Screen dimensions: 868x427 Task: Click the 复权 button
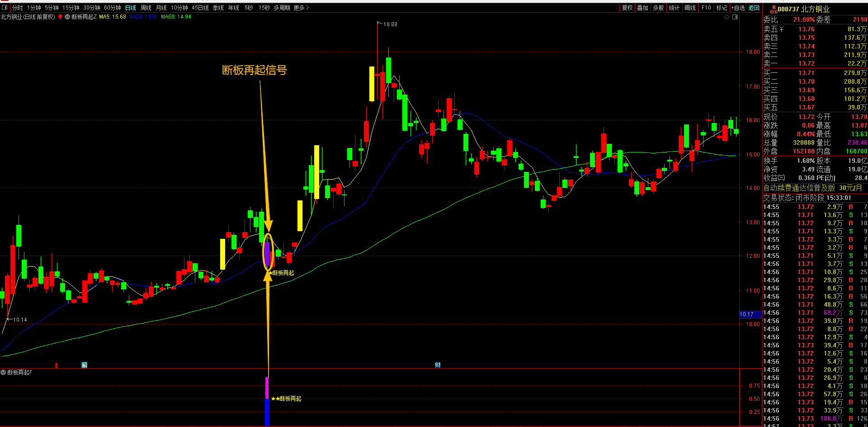627,8
